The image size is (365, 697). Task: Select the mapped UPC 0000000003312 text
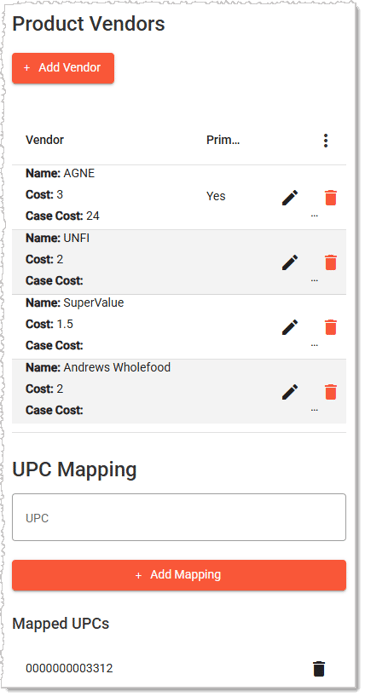[x=69, y=669]
